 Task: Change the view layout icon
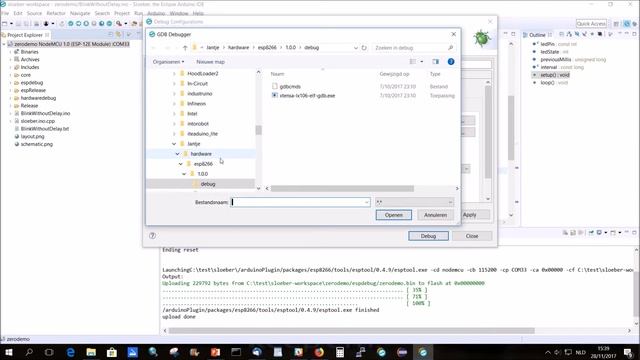pyautogui.click(x=413, y=62)
